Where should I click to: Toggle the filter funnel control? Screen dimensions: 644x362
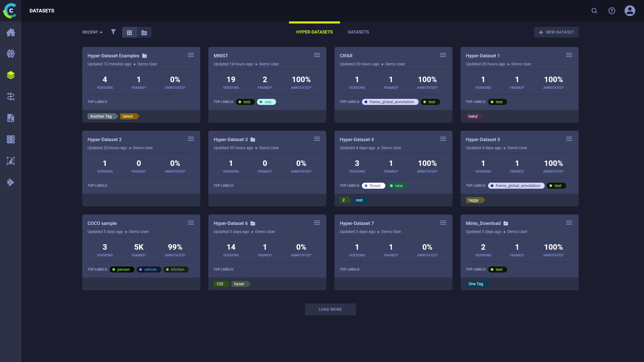(113, 32)
